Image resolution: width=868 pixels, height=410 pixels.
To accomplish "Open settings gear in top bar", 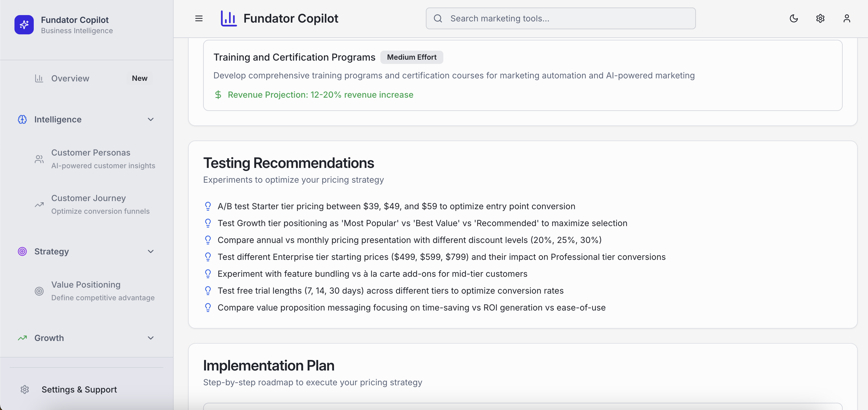I will pyautogui.click(x=820, y=19).
